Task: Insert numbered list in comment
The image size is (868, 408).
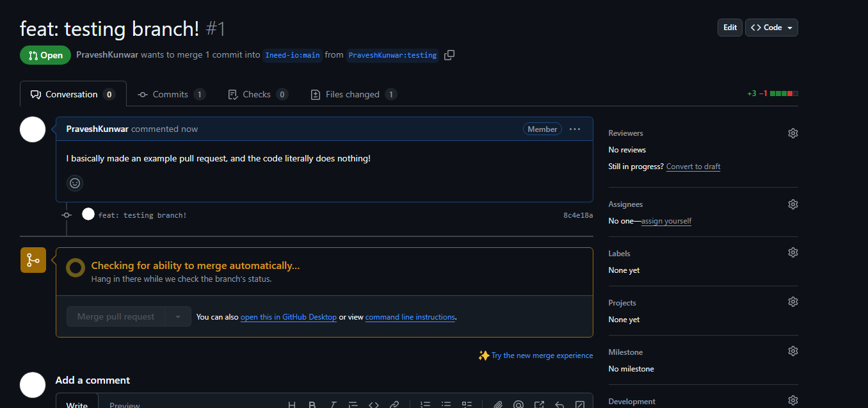Action: click(x=426, y=405)
